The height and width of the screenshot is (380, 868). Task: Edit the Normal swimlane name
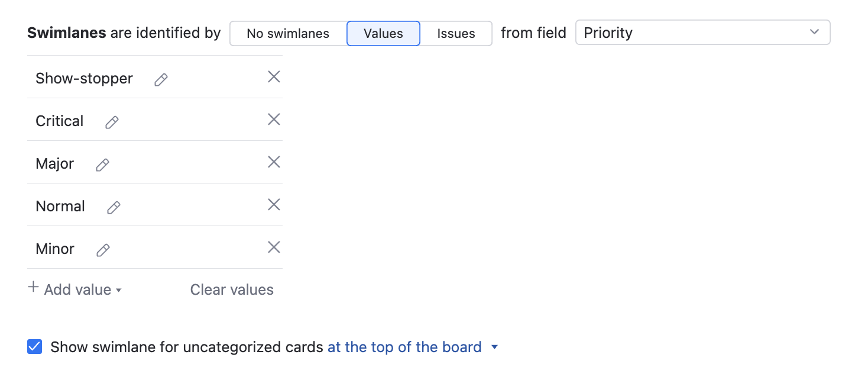point(114,208)
